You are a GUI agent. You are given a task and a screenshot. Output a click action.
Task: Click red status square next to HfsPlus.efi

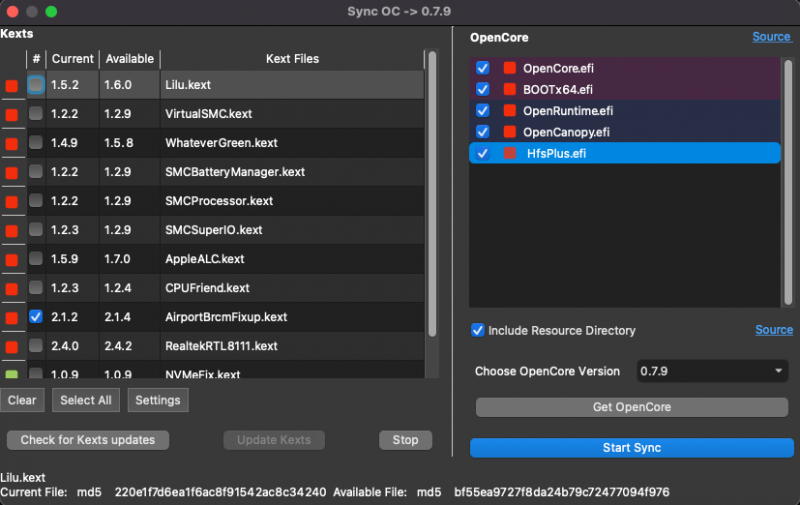pyautogui.click(x=511, y=153)
